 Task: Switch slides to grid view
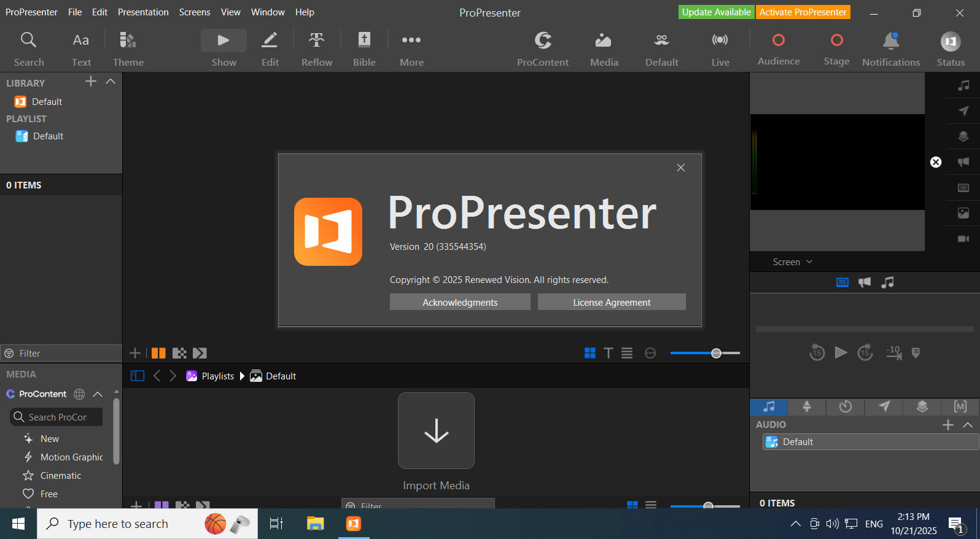tap(590, 353)
